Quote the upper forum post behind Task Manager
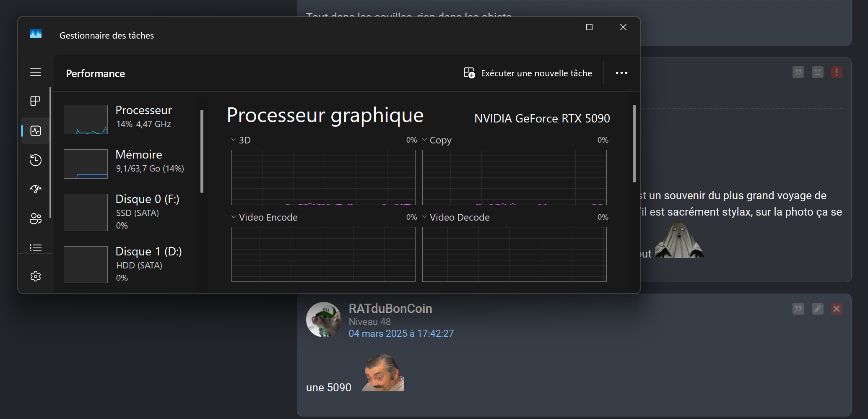Image resolution: width=868 pixels, height=419 pixels. click(x=798, y=72)
